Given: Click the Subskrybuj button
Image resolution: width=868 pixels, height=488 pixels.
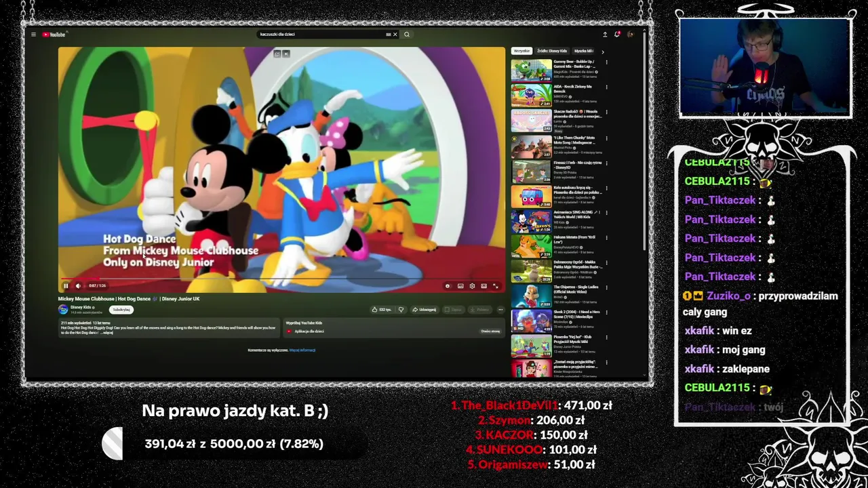Looking at the screenshot, I should [121, 310].
